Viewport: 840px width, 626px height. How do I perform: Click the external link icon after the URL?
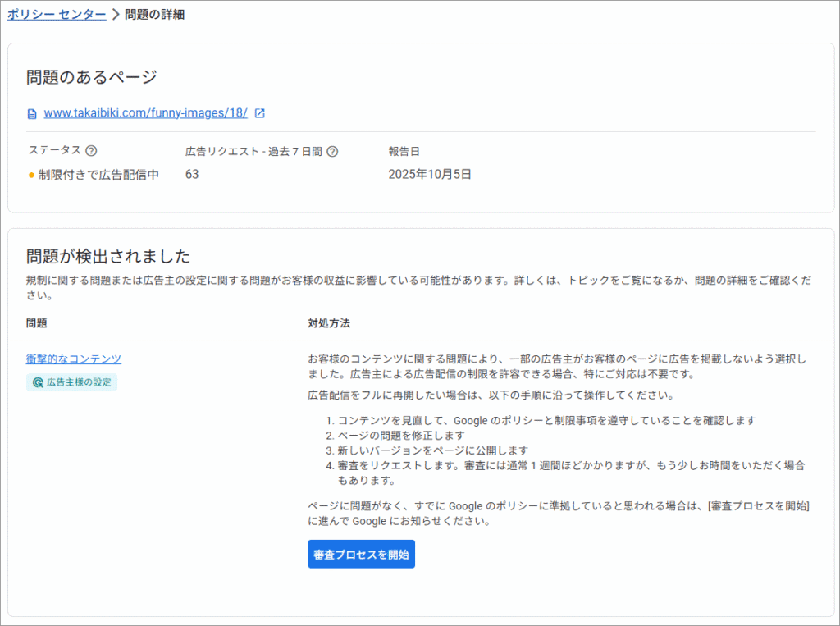pos(260,113)
